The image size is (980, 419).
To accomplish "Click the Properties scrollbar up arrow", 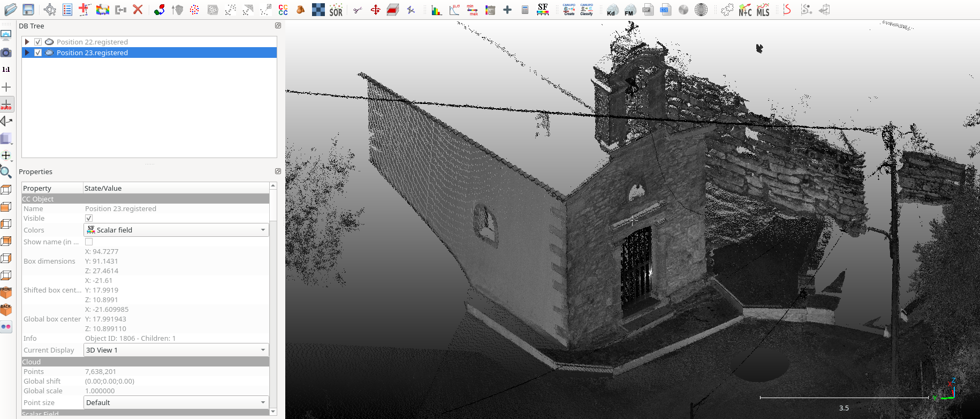I will point(273,185).
